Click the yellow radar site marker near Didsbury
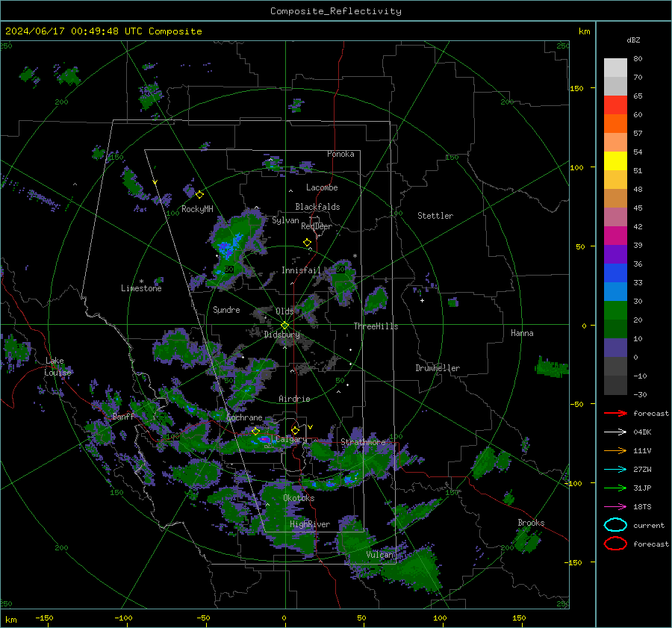672x628 pixels. tap(285, 325)
